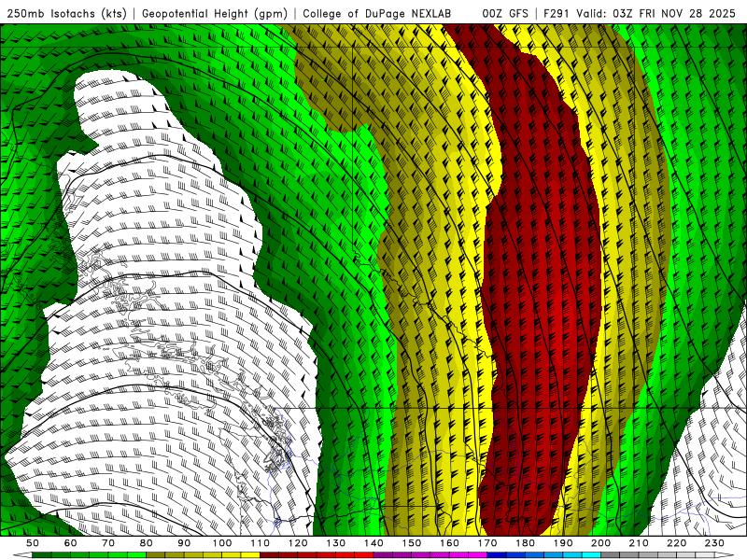Click the '160' color bar label
This screenshot has height=560, width=747.
[x=449, y=543]
